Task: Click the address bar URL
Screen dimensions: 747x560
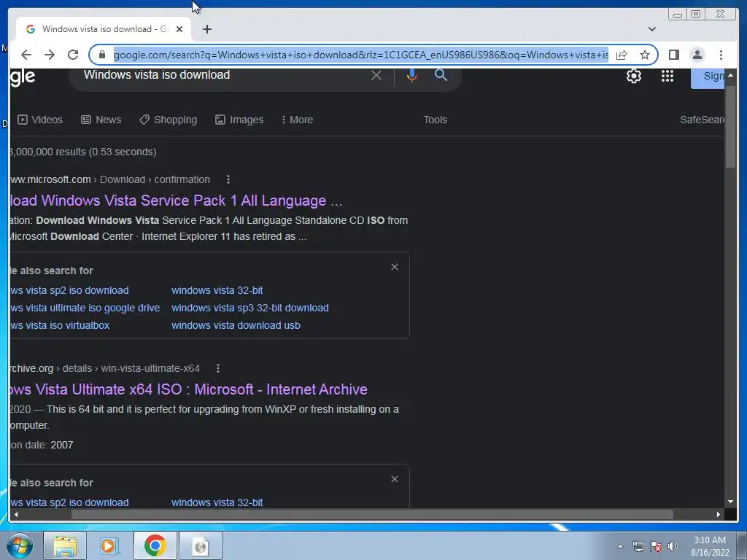Action: 360,55
